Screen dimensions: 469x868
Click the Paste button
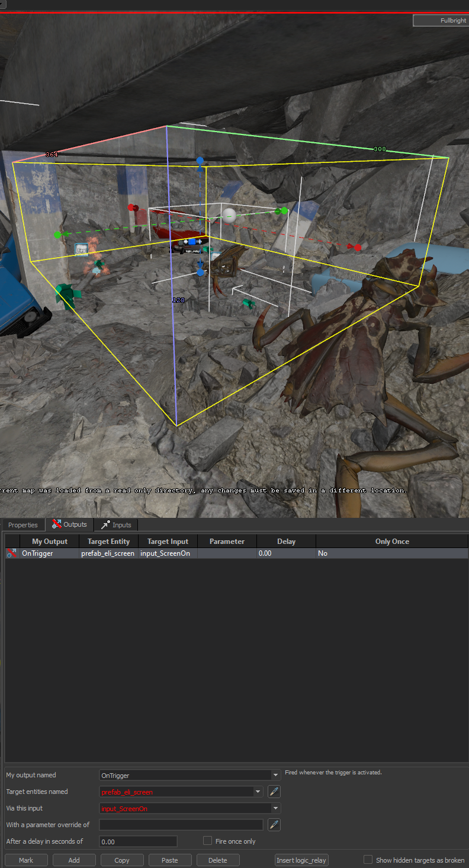click(x=169, y=860)
